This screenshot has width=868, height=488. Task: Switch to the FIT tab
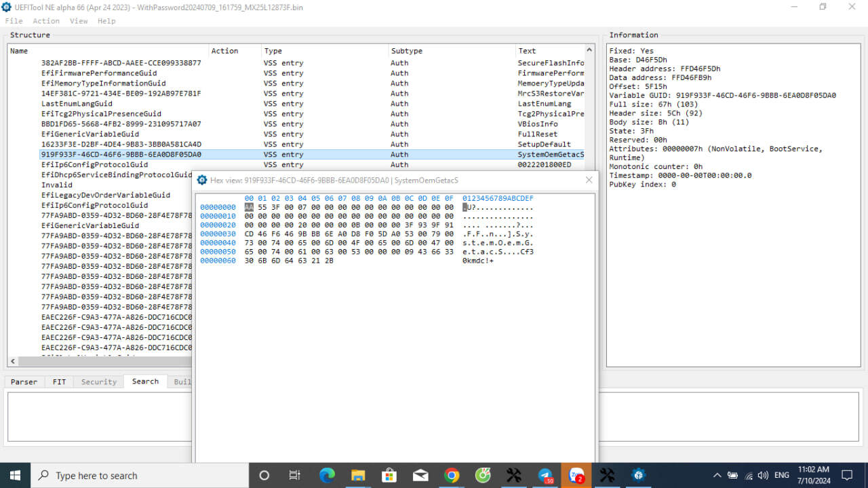(x=60, y=382)
